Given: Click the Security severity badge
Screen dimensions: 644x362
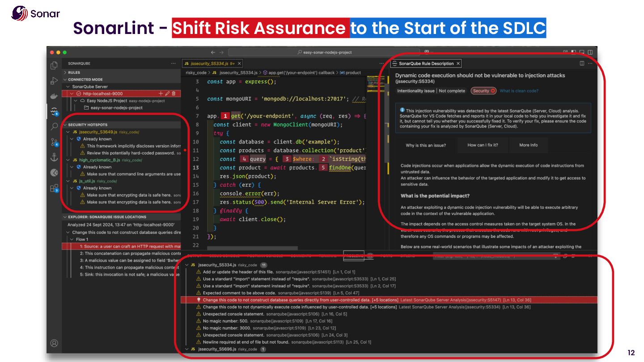Looking at the screenshot, I should tap(483, 91).
